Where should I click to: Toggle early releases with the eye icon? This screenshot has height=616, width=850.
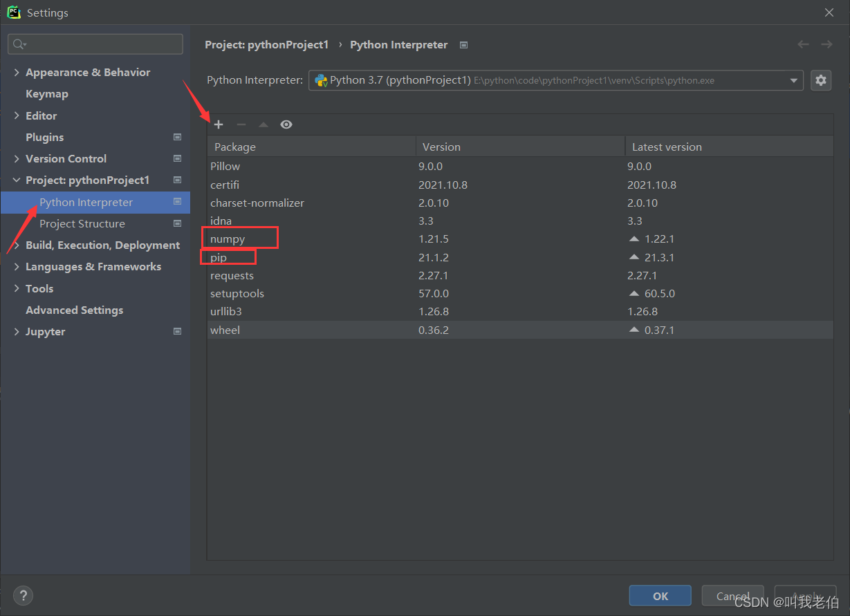coord(286,124)
